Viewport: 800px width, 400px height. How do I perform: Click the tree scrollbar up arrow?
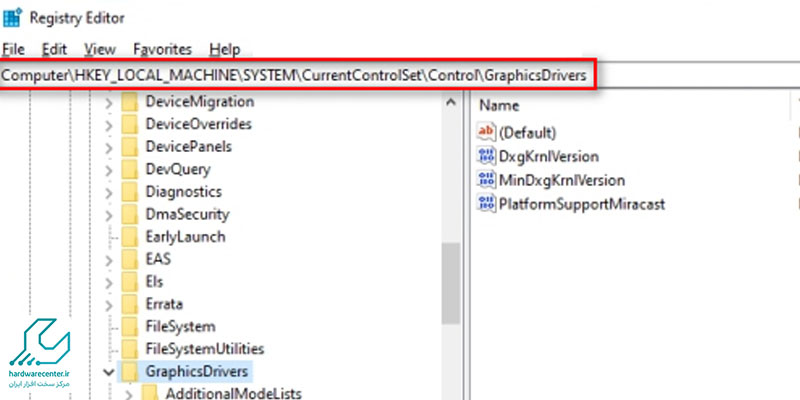pos(451,103)
